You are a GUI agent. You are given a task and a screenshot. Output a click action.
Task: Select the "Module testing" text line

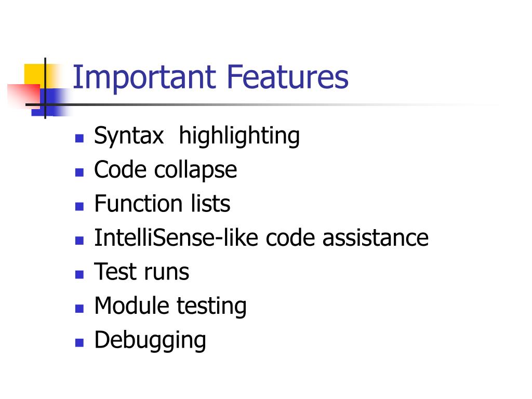coord(170,307)
